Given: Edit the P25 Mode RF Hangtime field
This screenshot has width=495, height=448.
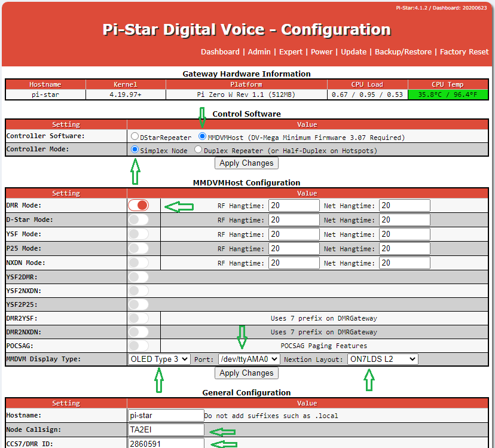Looking at the screenshot, I should [294, 248].
